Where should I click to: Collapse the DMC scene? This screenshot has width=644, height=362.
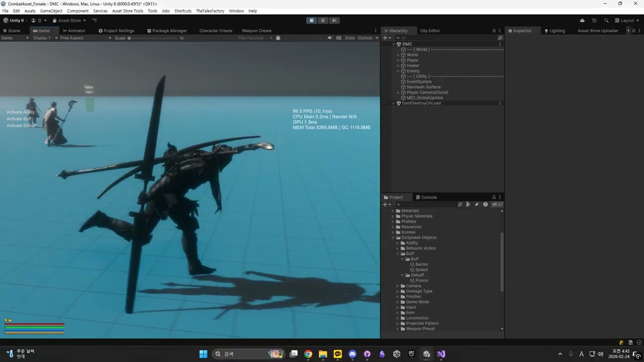(394, 44)
